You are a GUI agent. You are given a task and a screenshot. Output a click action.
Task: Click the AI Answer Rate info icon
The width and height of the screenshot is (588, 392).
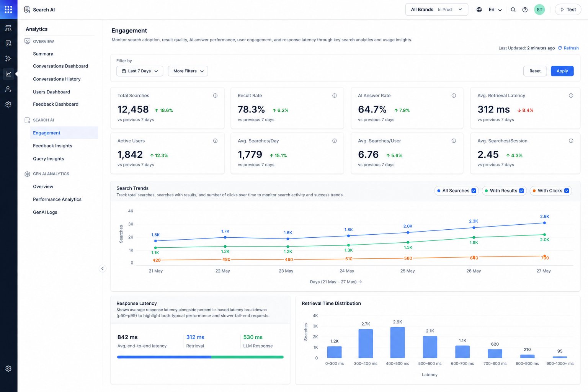[454, 96]
